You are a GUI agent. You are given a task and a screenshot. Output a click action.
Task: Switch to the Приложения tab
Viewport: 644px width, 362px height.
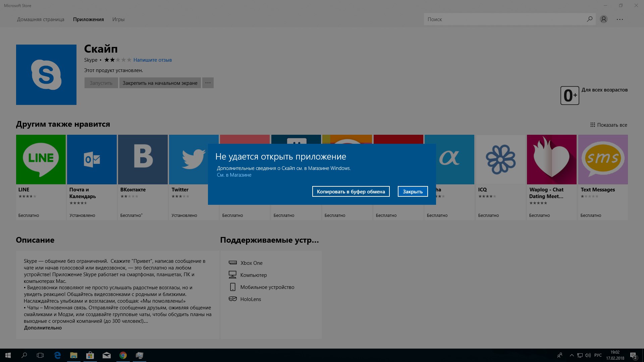coord(89,19)
